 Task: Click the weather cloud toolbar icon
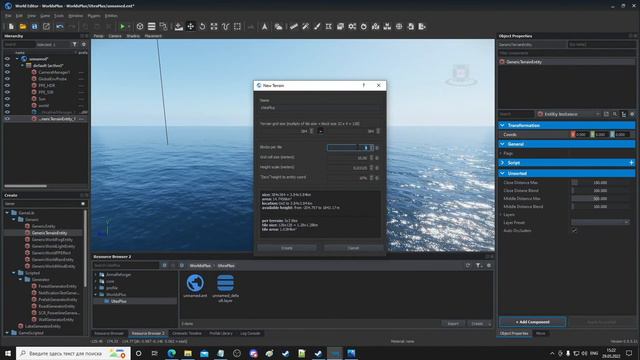(278, 27)
